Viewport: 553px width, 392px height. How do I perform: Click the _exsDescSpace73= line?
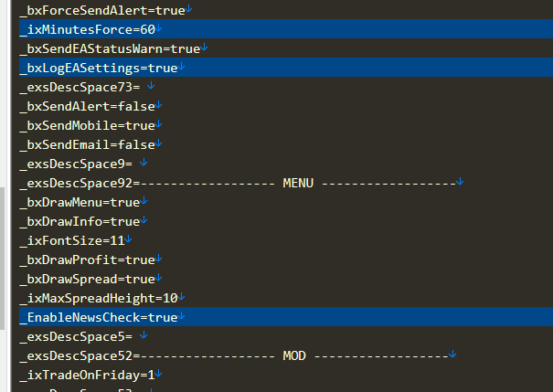tap(87, 87)
